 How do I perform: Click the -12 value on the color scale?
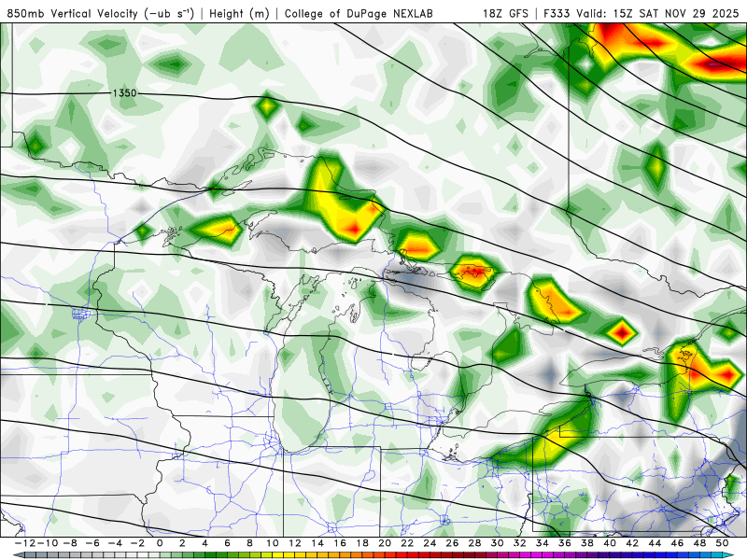click(x=25, y=543)
